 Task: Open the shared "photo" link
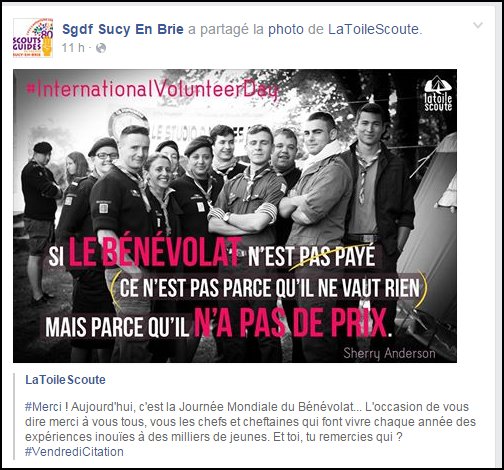click(x=286, y=29)
